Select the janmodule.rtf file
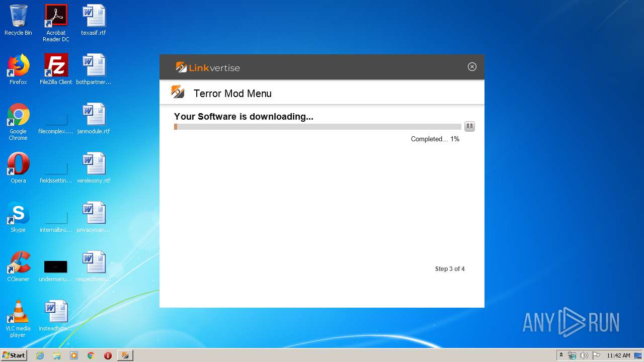The image size is (644, 362). coord(94,119)
